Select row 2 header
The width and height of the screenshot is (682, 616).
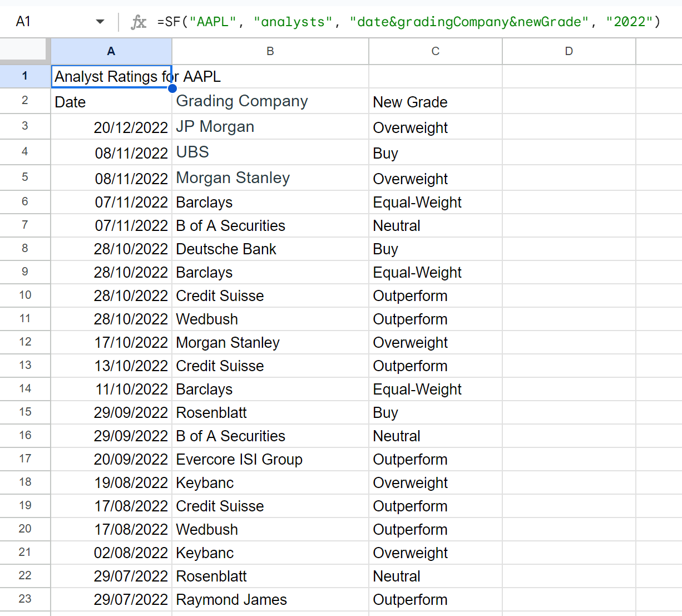tap(25, 101)
